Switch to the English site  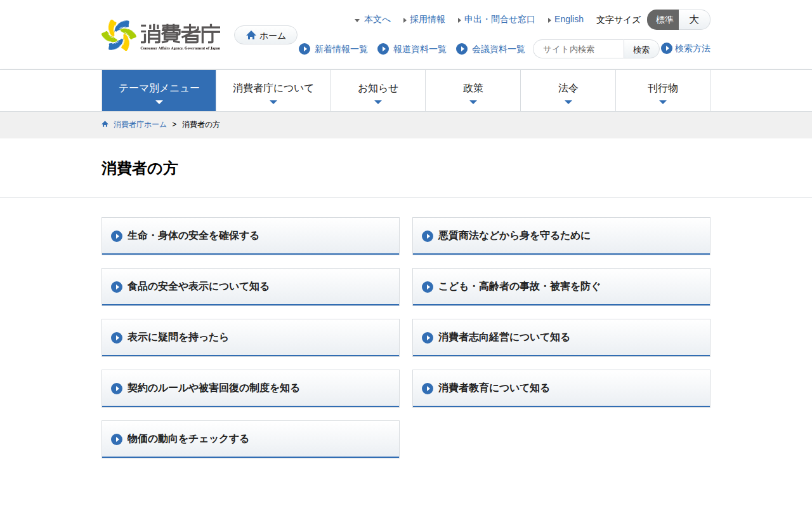pos(569,20)
